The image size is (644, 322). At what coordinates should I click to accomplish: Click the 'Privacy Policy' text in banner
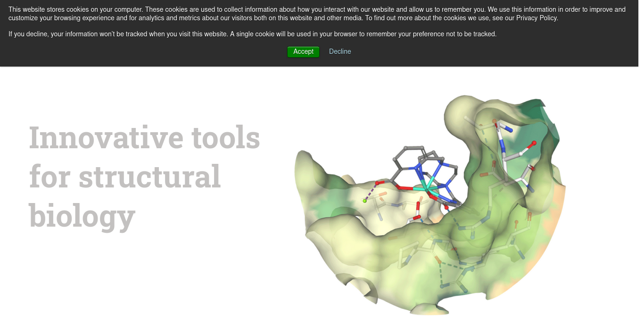pyautogui.click(x=537, y=18)
